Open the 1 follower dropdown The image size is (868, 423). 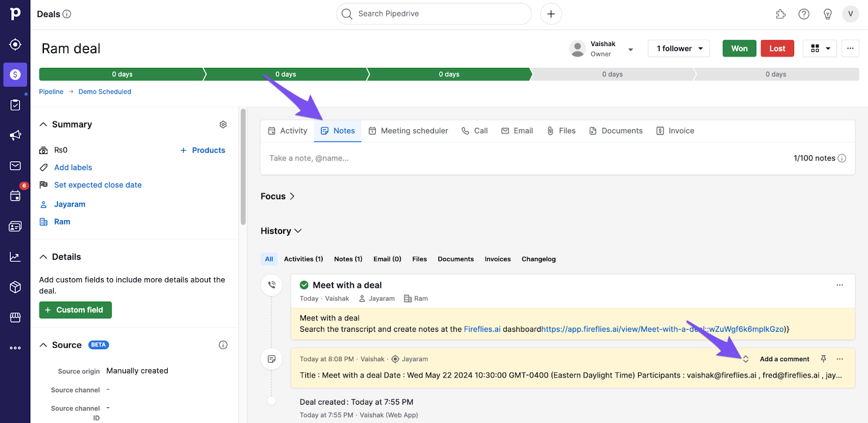(x=679, y=48)
